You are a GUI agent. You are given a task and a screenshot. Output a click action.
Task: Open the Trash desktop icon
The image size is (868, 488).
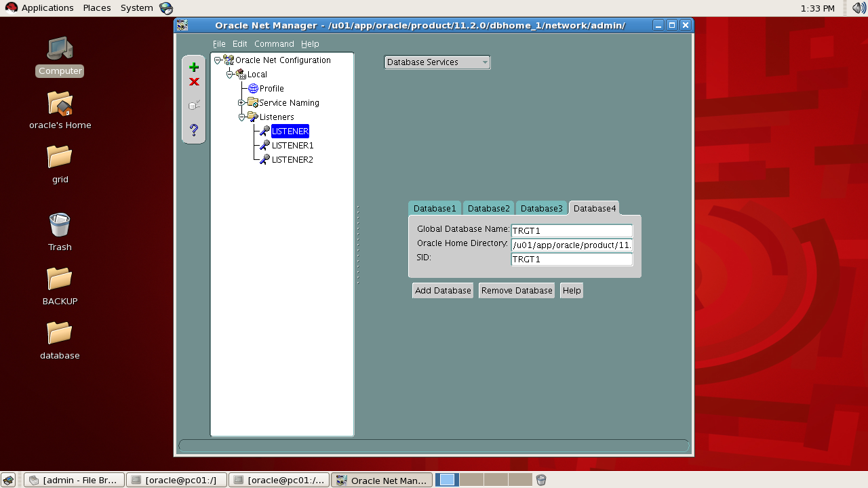[x=60, y=232]
